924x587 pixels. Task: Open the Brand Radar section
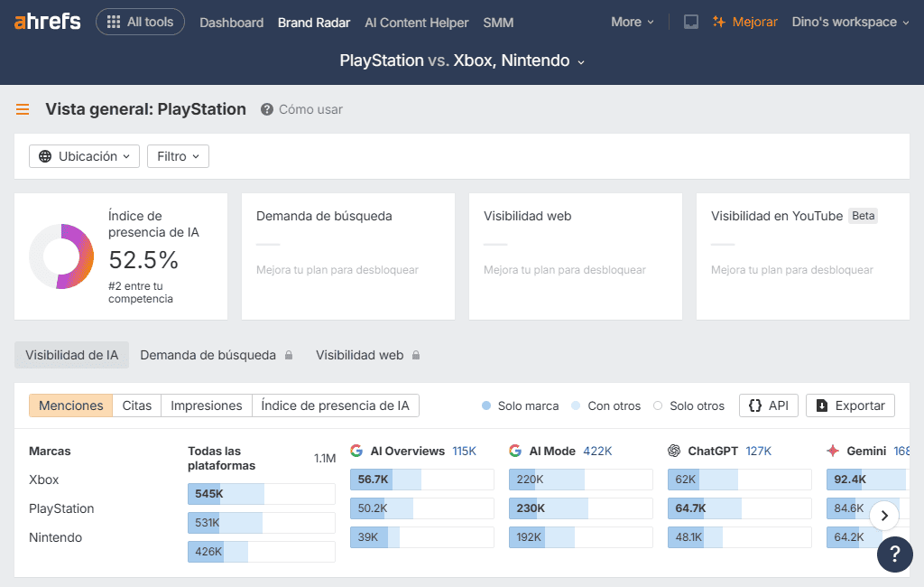[x=313, y=22]
